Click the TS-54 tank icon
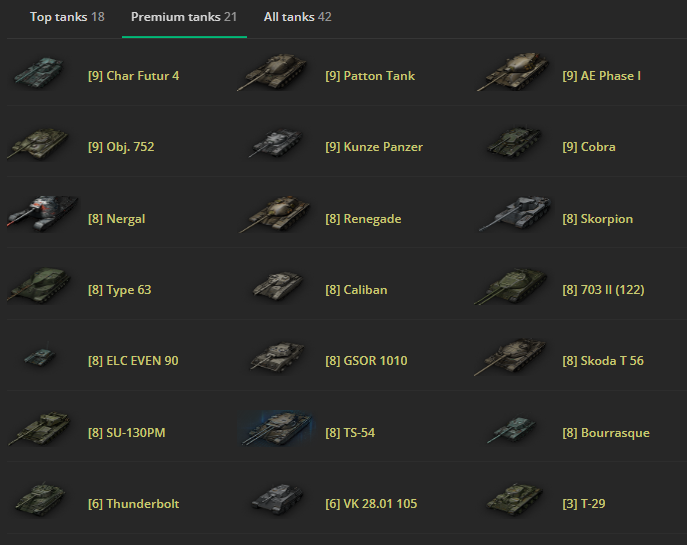Screen dimensions: 687x545 (277, 428)
